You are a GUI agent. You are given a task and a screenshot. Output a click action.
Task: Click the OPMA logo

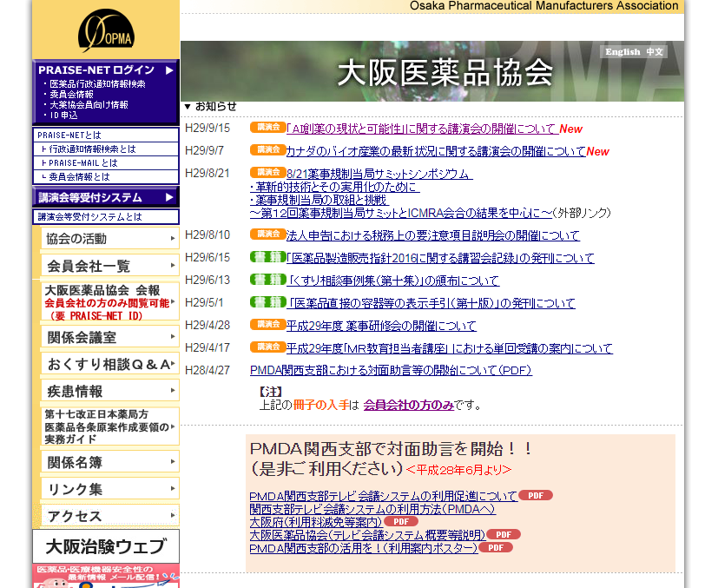click(x=106, y=31)
